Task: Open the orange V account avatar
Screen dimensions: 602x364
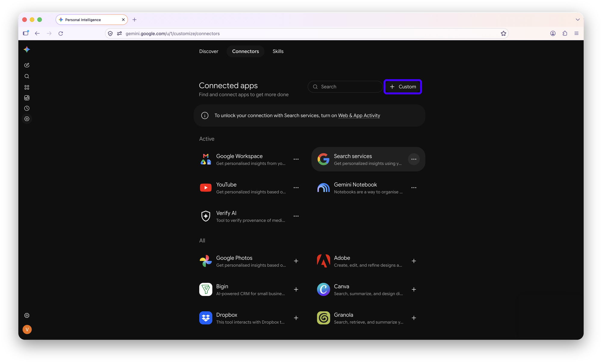Action: pyautogui.click(x=27, y=329)
